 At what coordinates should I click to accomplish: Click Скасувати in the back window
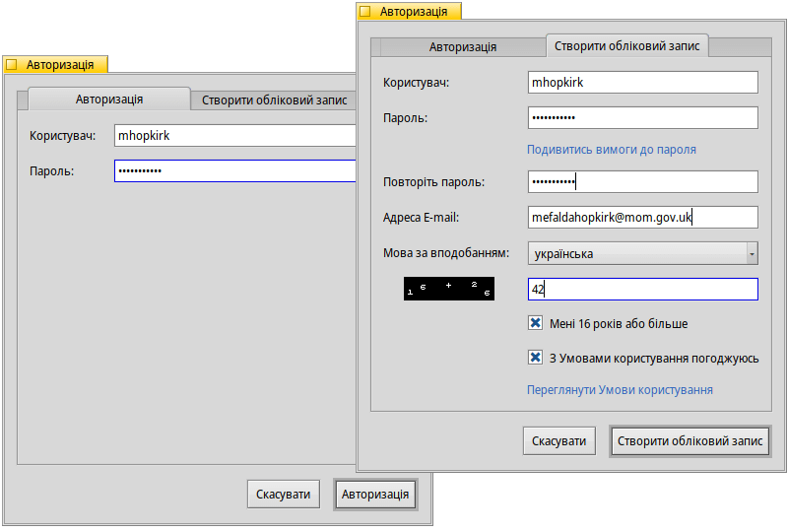(284, 495)
